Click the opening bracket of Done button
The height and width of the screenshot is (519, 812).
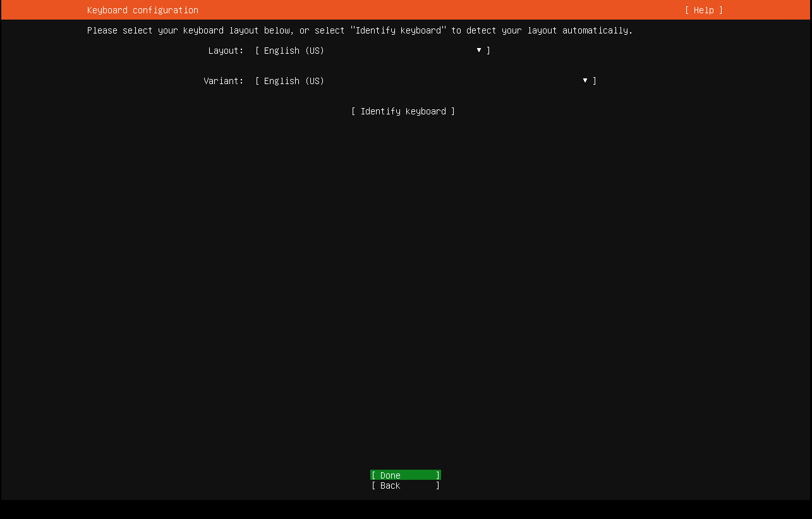pyautogui.click(x=374, y=475)
